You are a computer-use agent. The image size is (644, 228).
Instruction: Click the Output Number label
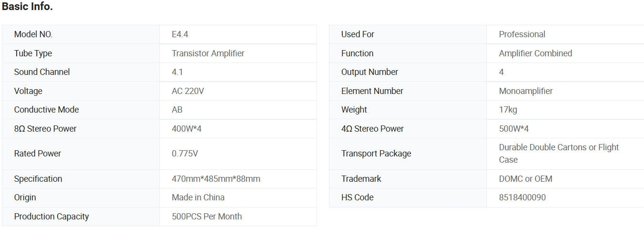pyautogui.click(x=370, y=72)
